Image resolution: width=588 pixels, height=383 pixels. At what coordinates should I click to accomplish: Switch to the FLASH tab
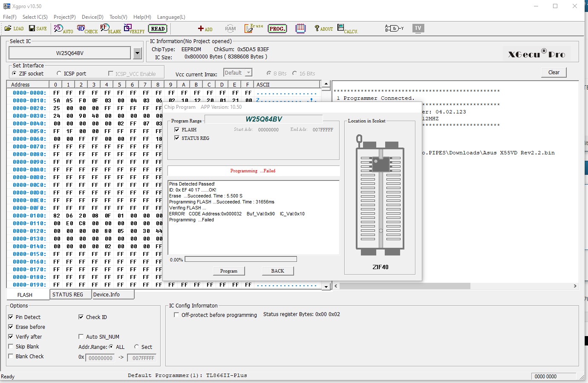[x=28, y=295]
